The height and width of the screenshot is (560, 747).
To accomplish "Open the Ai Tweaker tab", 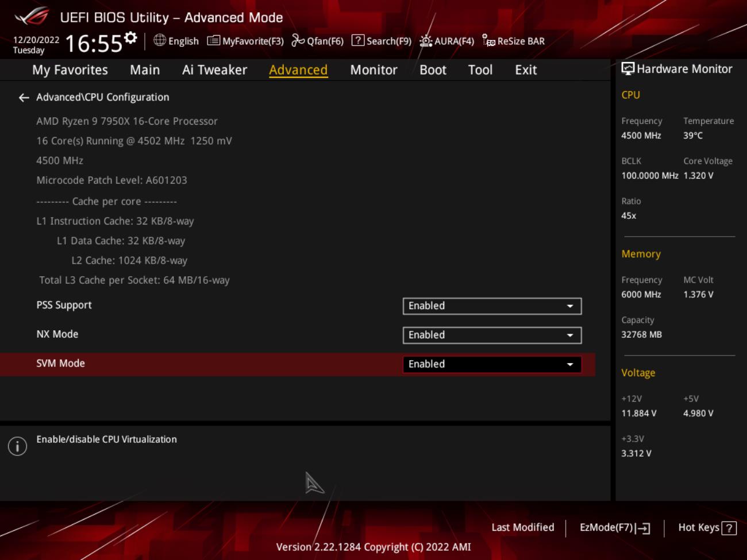I will (214, 70).
